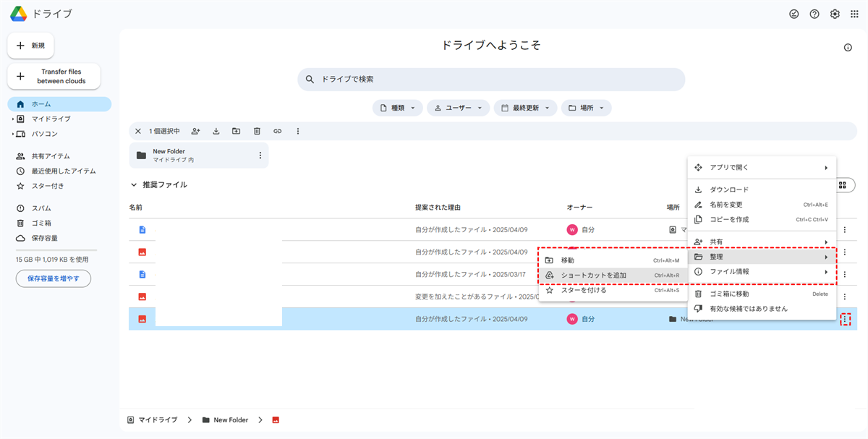Open the 最終更新 filter dropdown
Viewport: 868px width, 439px height.
[x=525, y=108]
